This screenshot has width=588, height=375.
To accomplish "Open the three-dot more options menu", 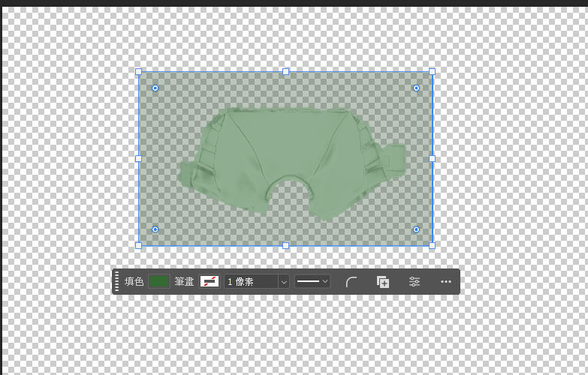I will [446, 282].
